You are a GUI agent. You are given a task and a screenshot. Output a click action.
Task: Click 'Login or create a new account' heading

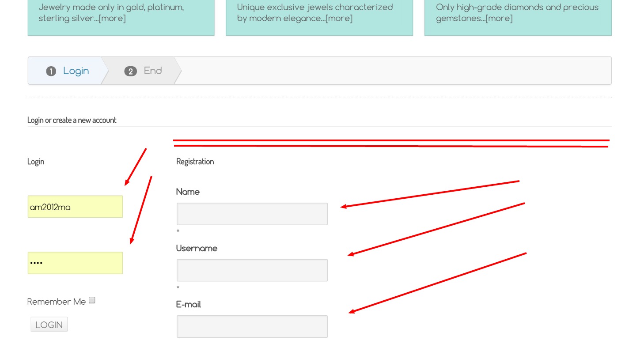click(x=72, y=120)
